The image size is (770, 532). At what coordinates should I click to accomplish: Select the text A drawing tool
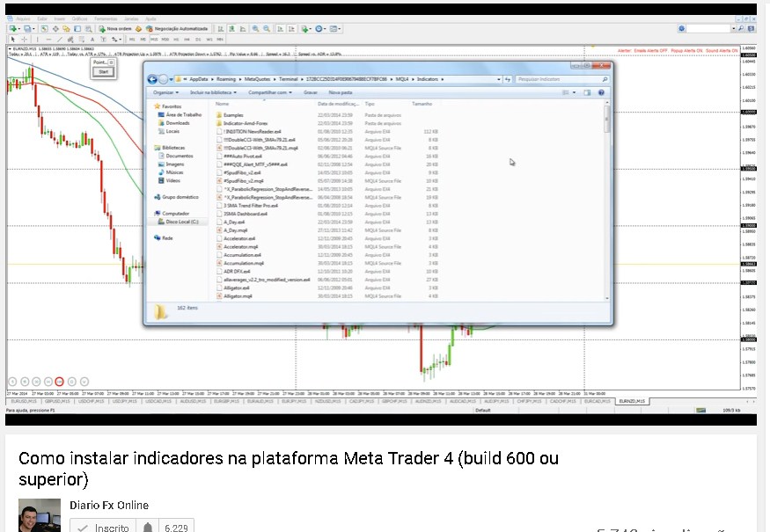point(92,40)
